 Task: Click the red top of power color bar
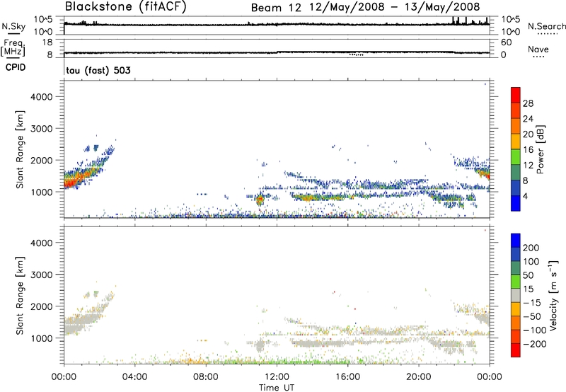click(516, 94)
